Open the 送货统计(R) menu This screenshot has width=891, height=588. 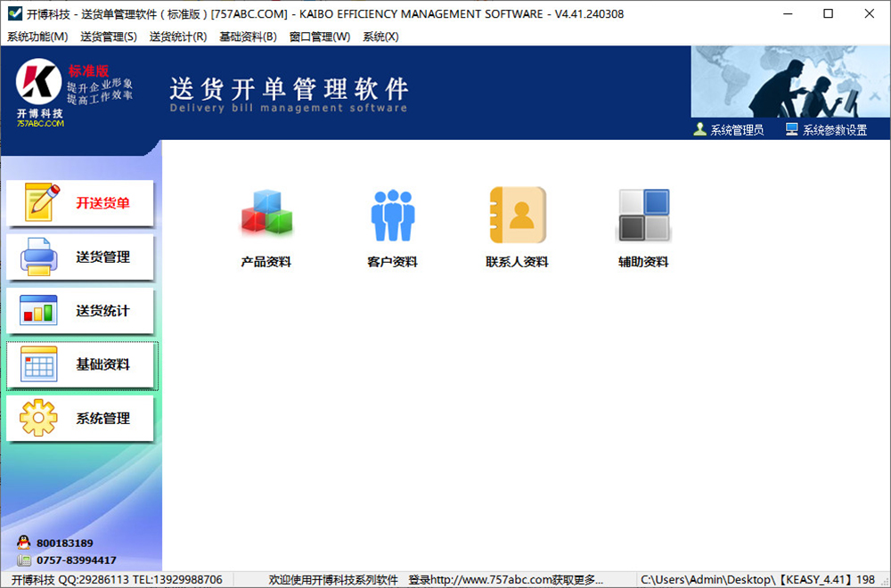coord(178,37)
